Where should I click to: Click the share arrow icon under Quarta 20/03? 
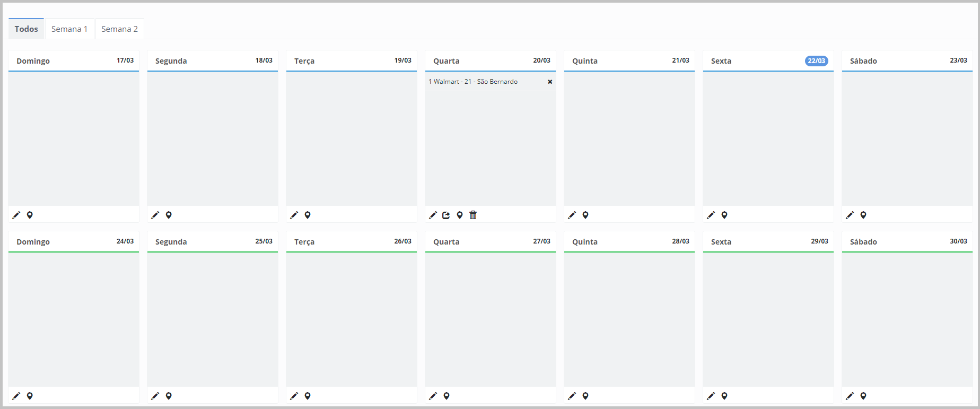click(x=446, y=215)
